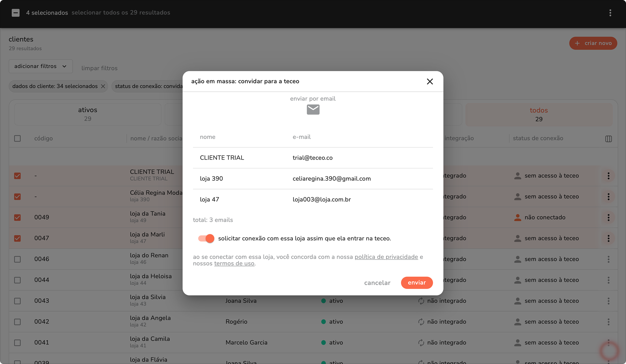Open row options for loja da Heloisa
The image size is (626, 364).
click(608, 280)
